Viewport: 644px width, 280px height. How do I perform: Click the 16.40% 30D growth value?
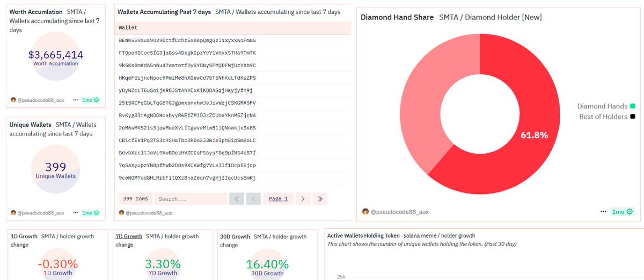[x=267, y=264]
